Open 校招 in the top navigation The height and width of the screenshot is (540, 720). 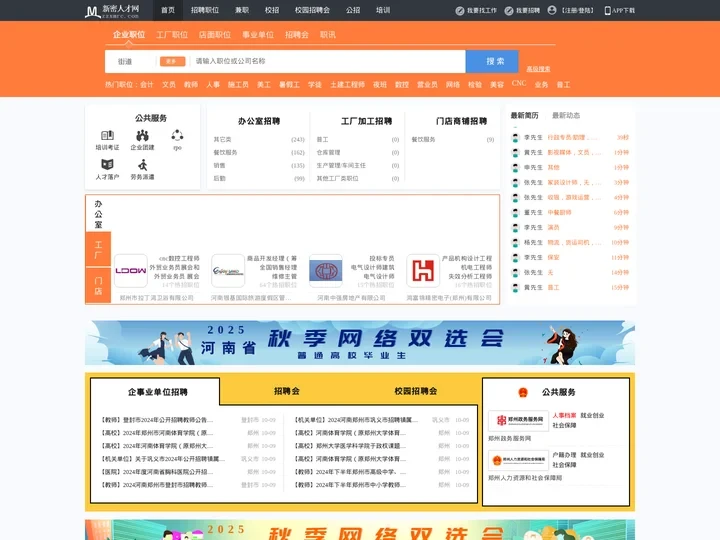point(272,10)
